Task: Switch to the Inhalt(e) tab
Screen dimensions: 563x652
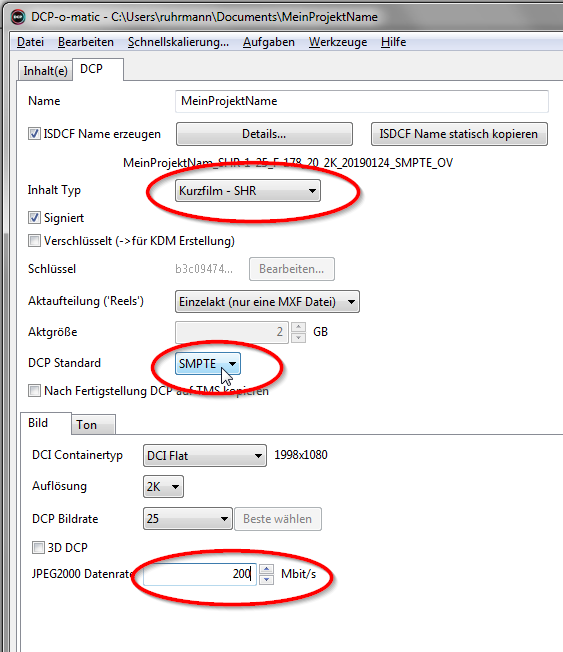Action: 45,71
